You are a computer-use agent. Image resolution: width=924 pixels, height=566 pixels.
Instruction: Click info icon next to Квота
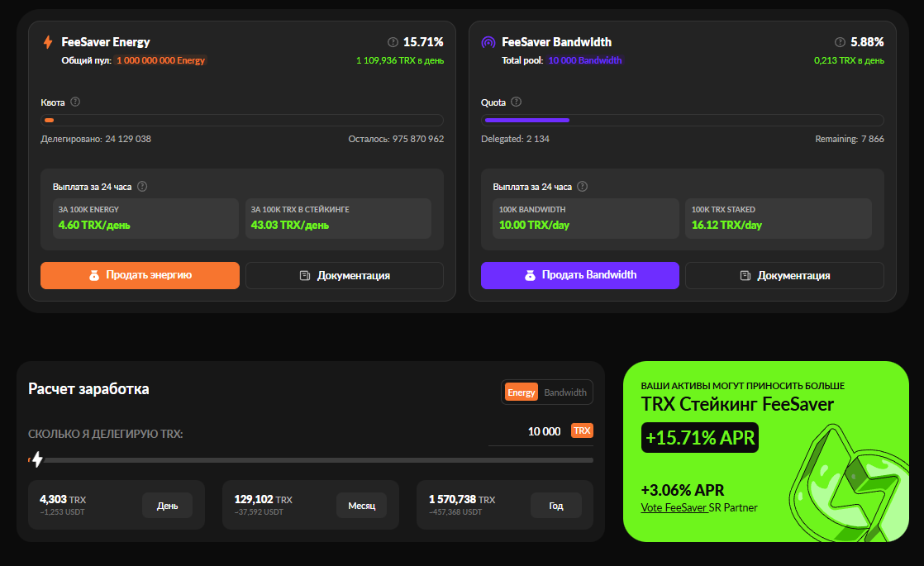point(75,102)
